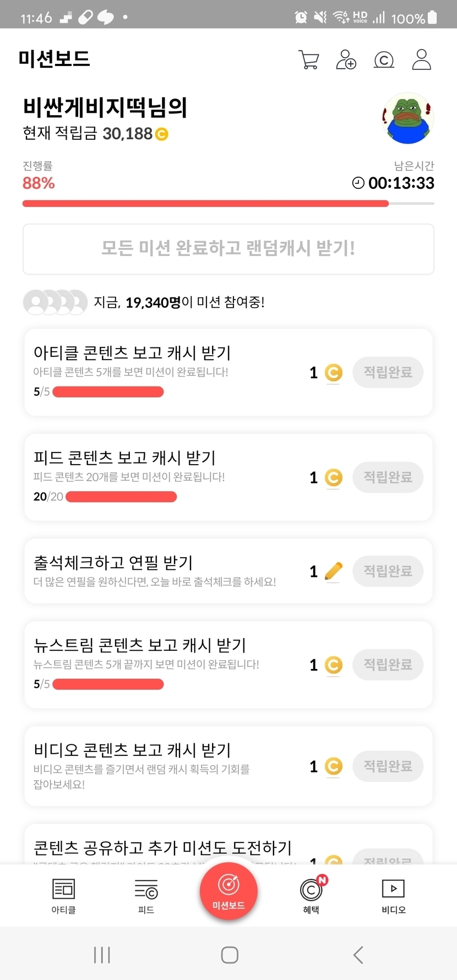Tap 적립완료 button for 피드 콘텐츠 mission

tap(388, 477)
